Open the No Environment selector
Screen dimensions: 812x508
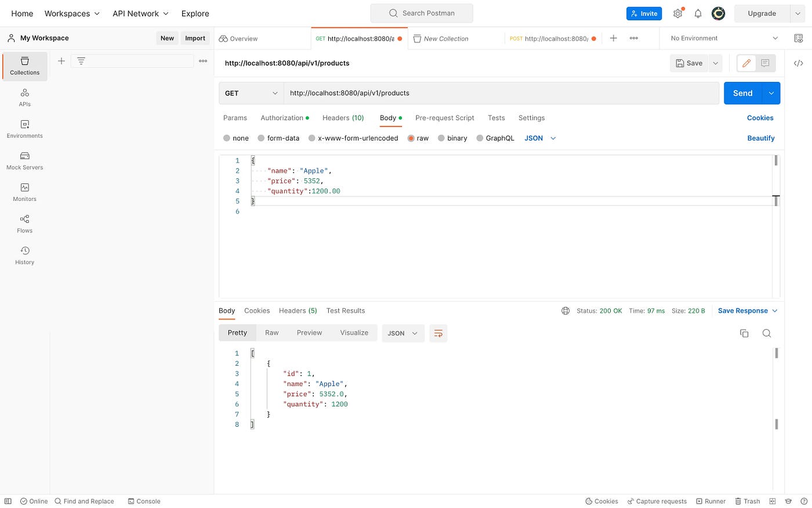(x=724, y=38)
